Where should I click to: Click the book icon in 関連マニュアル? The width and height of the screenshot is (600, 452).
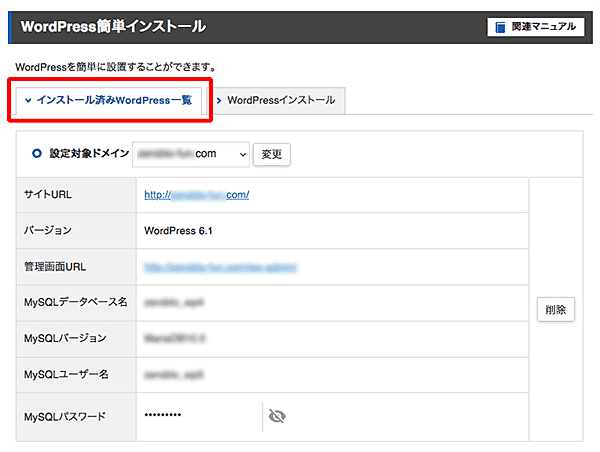(500, 27)
